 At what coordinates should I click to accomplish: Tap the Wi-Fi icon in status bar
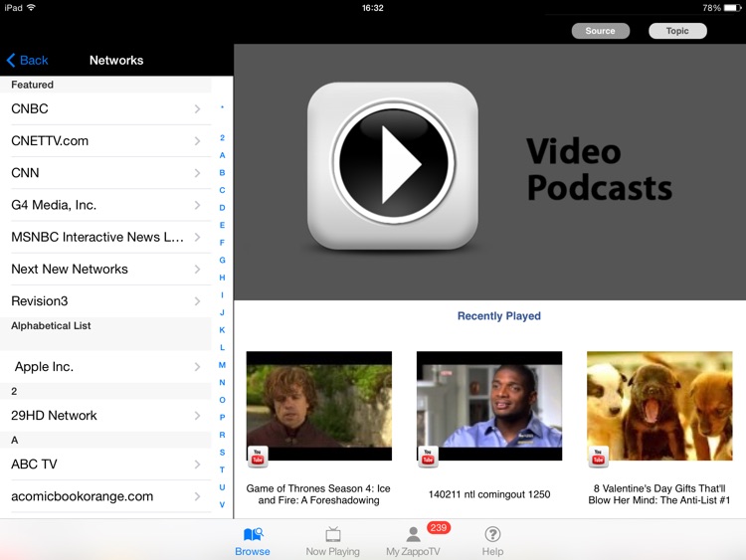pos(32,7)
